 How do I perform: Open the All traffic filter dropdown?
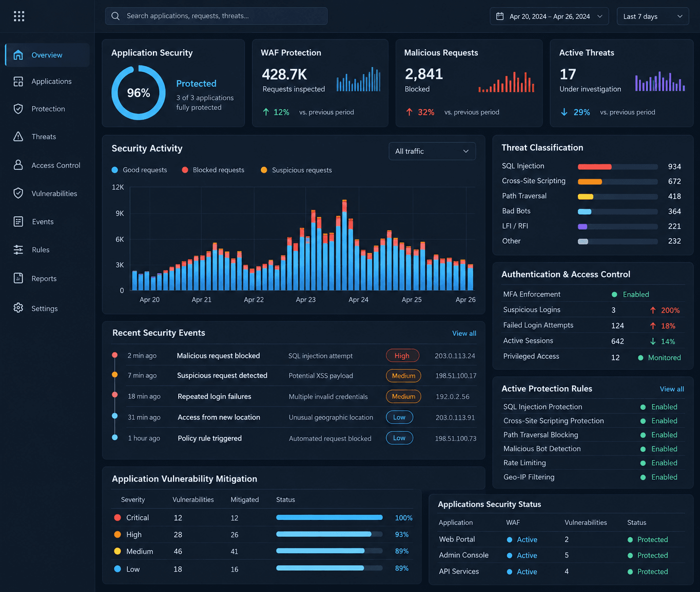pyautogui.click(x=432, y=151)
